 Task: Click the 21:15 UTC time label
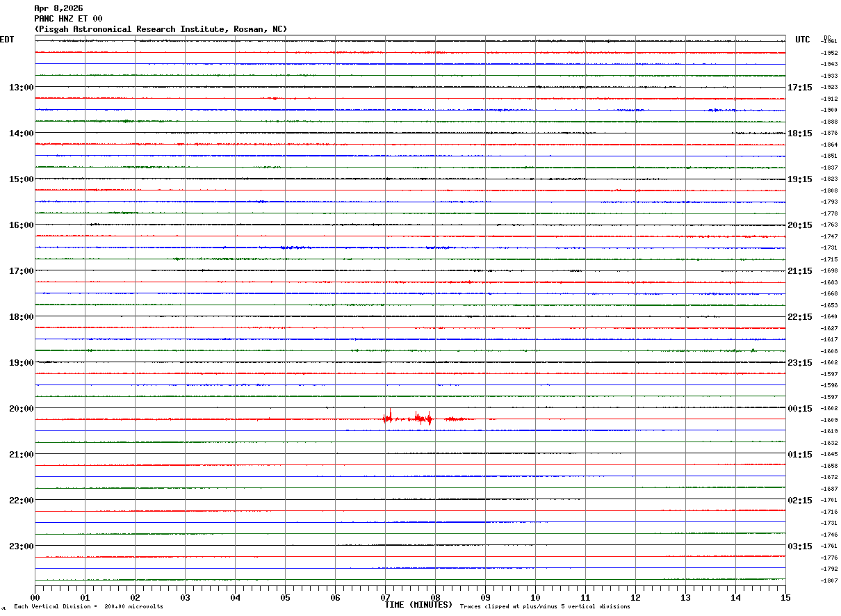click(x=799, y=271)
